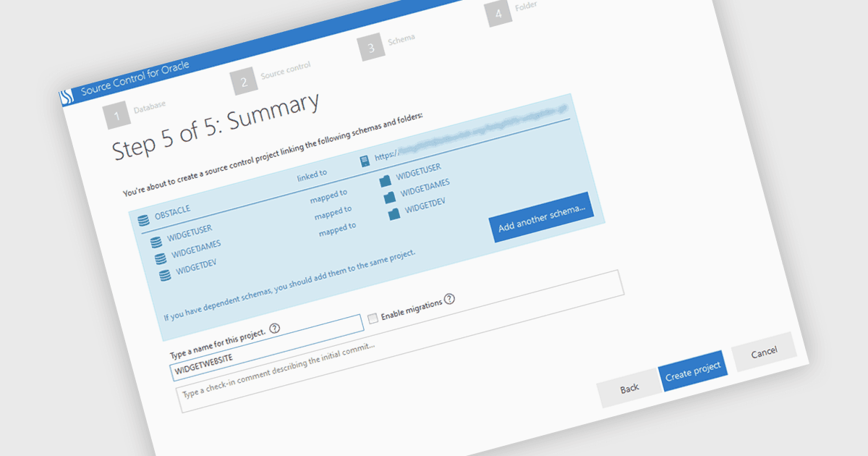Click the Source Control for Oracle title
Image resolution: width=868 pixels, height=456 pixels.
(x=135, y=78)
